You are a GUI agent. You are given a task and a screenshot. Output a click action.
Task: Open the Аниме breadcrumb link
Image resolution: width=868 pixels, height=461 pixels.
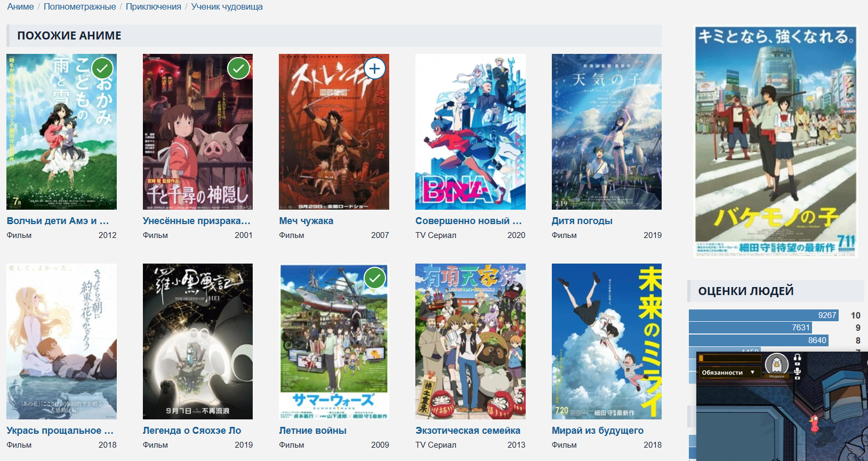coord(20,7)
